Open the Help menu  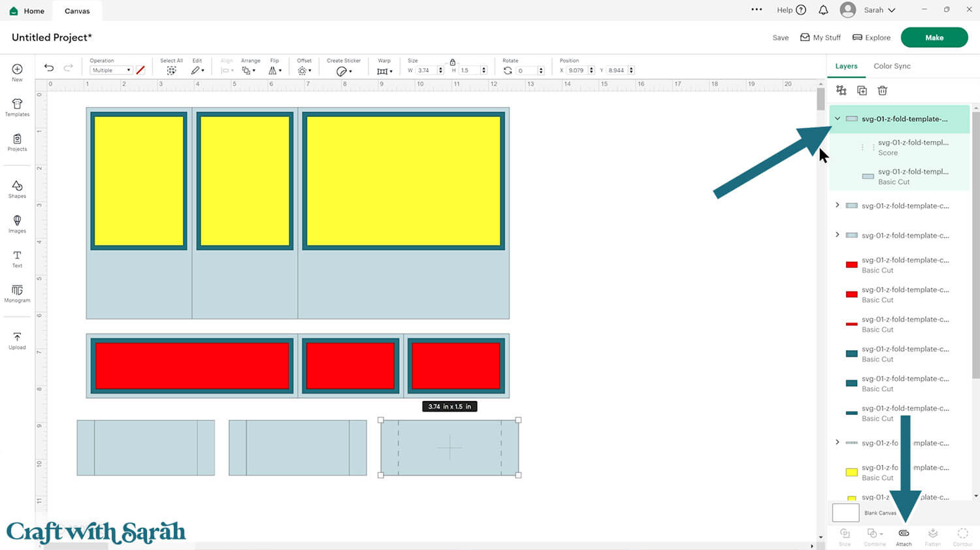(791, 10)
